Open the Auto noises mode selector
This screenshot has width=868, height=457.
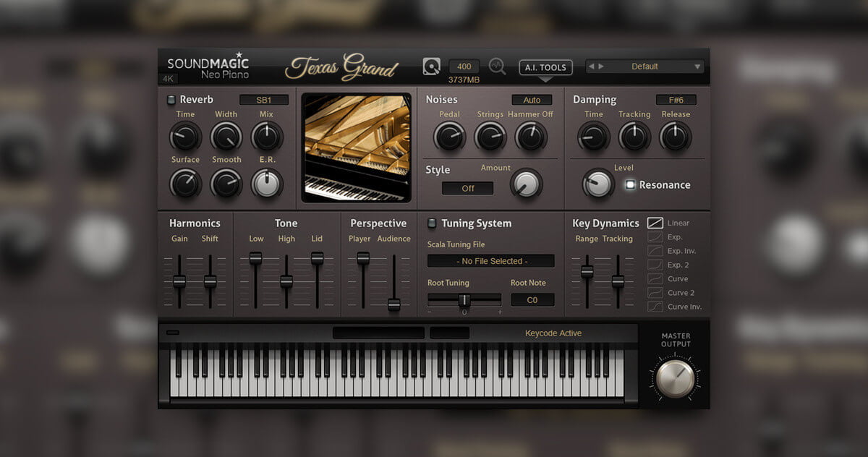[x=532, y=100]
